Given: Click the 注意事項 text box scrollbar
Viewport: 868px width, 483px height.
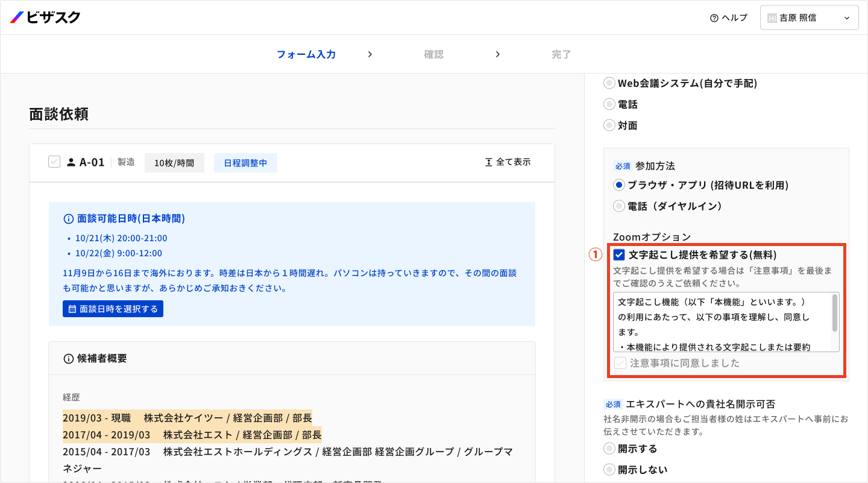Looking at the screenshot, I should tap(835, 313).
